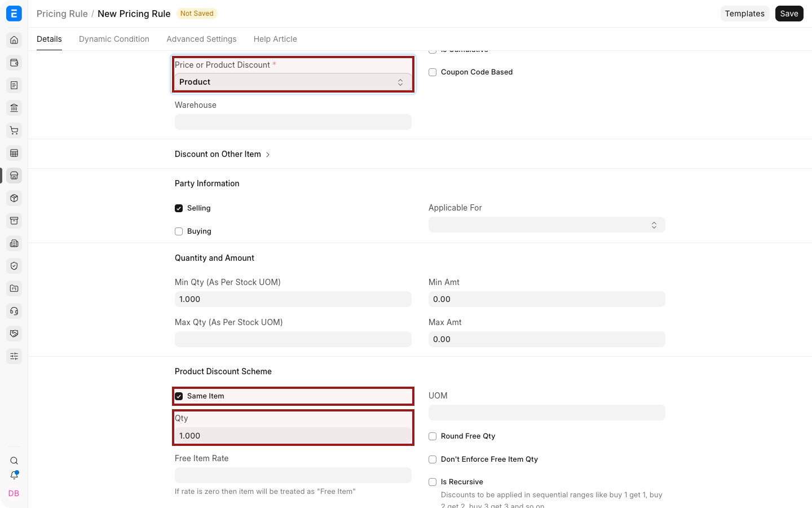
Task: Open the shield check sidebar icon
Action: click(14, 266)
